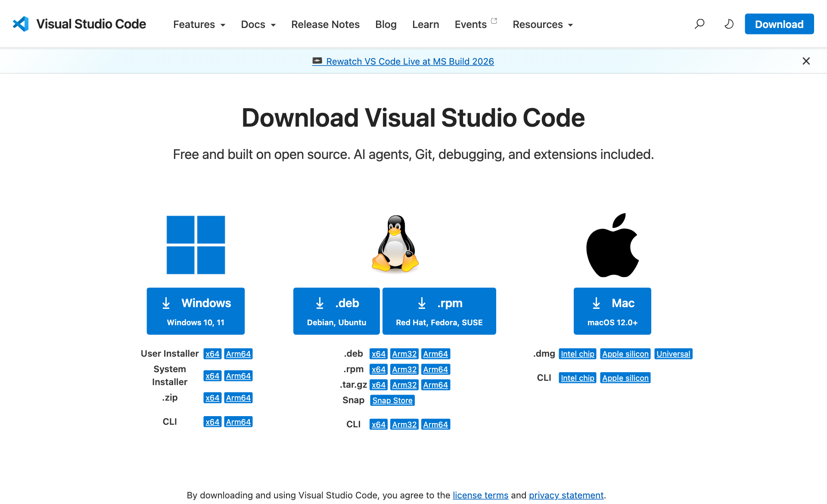The height and width of the screenshot is (504, 827).
Task: Select Linux .deb Arm32 link
Action: click(404, 354)
